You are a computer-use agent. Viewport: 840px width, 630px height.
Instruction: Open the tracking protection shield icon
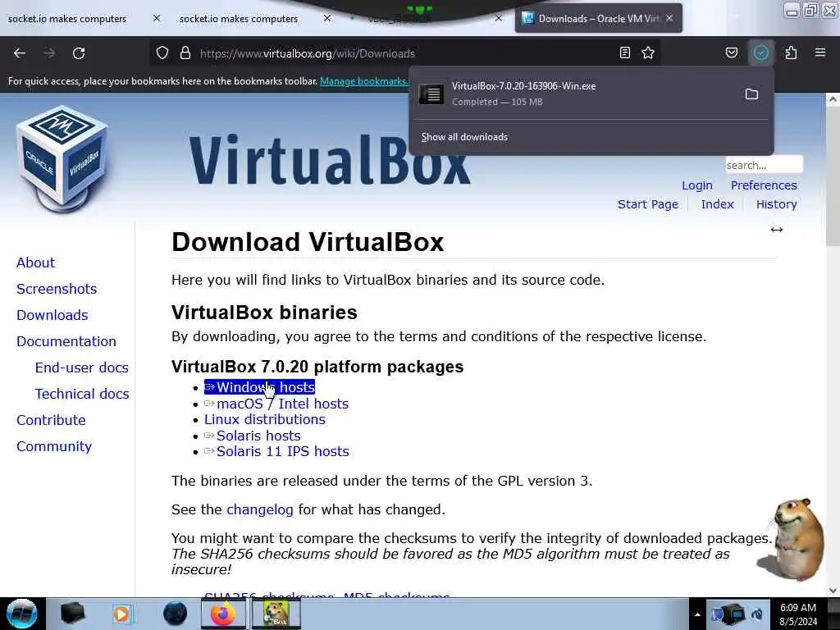click(x=162, y=53)
